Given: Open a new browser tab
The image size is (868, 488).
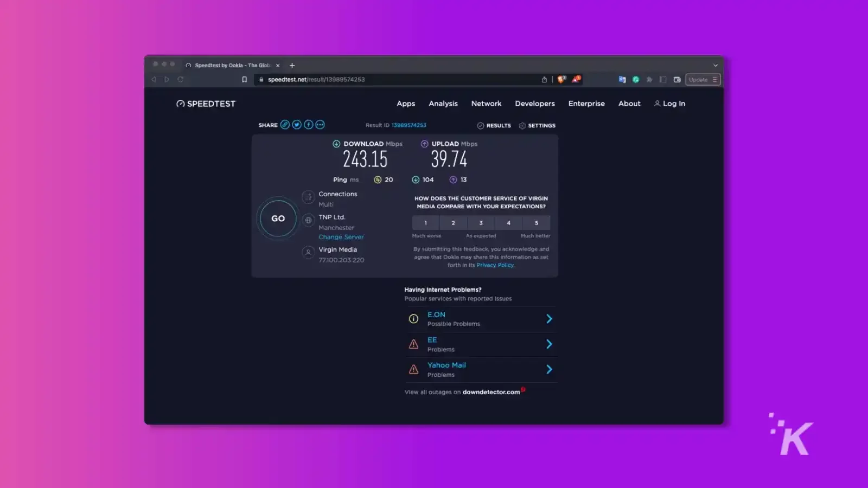Looking at the screenshot, I should coord(292,65).
